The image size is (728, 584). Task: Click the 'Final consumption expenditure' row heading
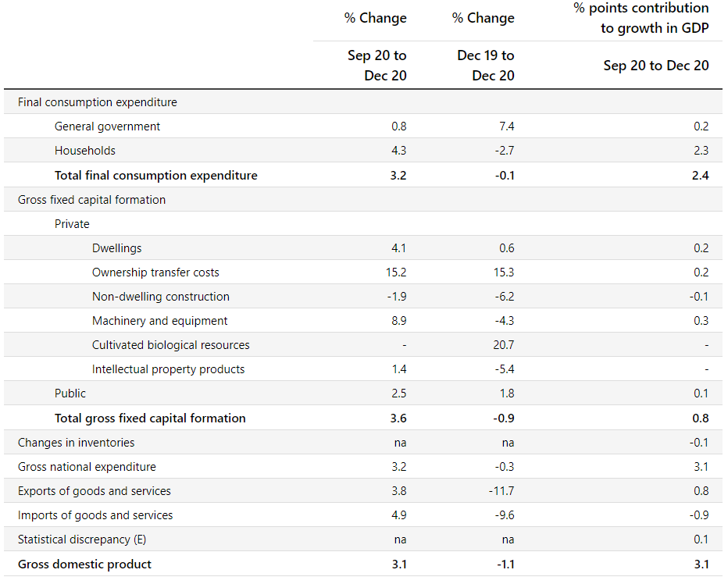pyautogui.click(x=97, y=102)
